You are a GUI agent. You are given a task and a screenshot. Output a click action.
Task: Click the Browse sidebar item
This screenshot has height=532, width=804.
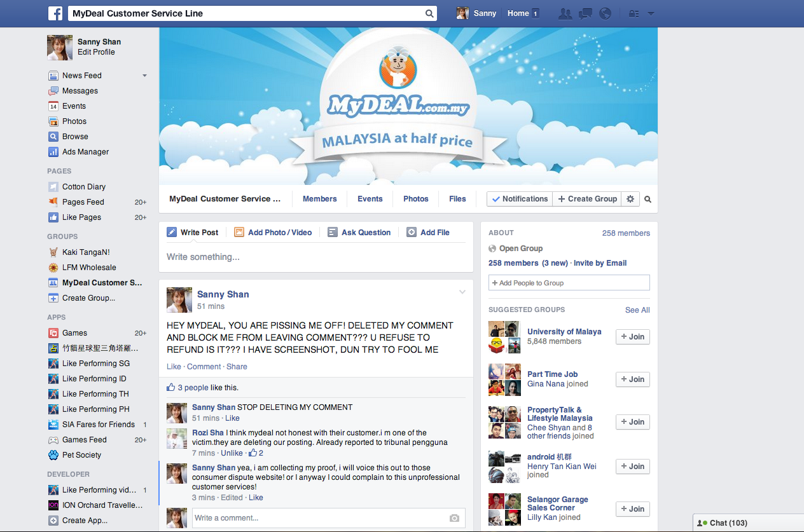tap(75, 137)
